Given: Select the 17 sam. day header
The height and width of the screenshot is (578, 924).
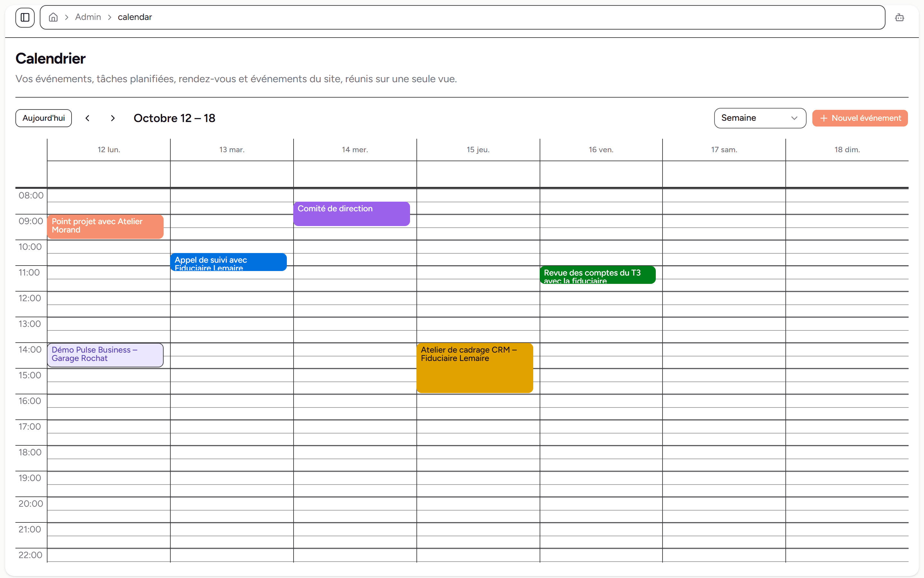Looking at the screenshot, I should [x=724, y=150].
